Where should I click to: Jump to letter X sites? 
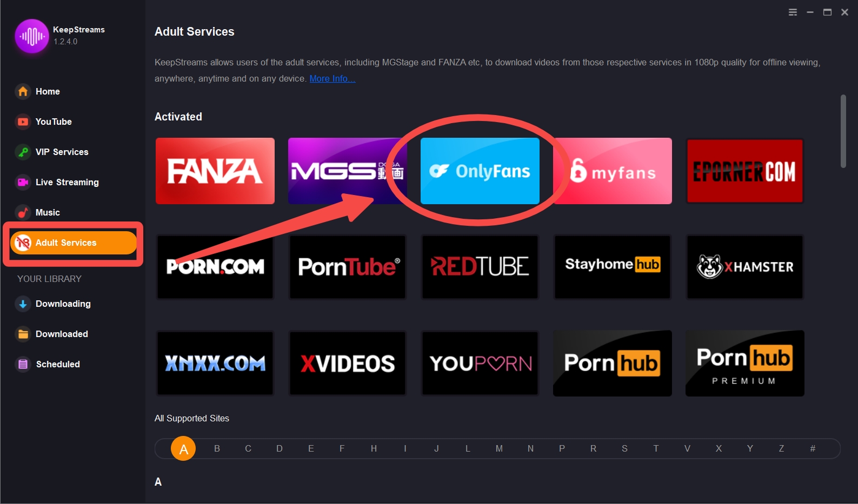tap(719, 448)
